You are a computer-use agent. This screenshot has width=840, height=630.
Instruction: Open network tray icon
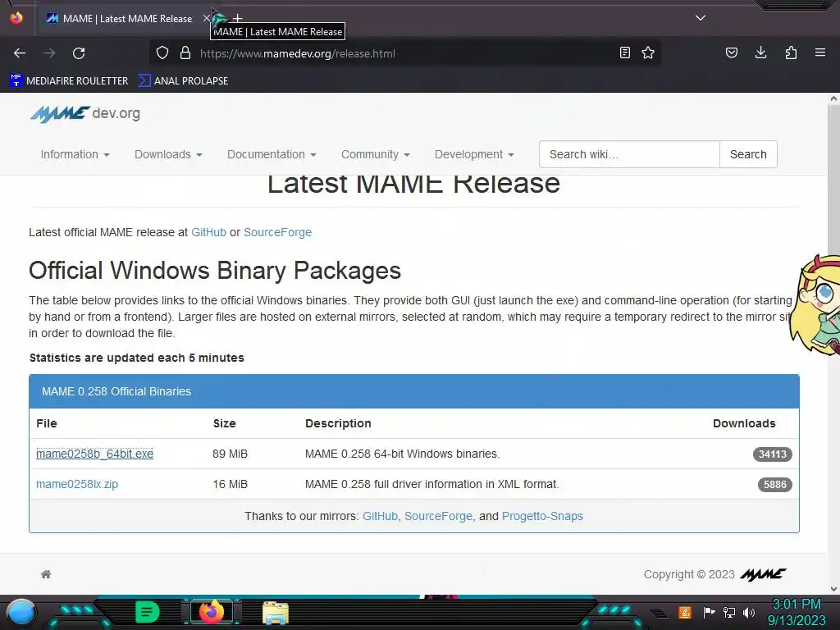tap(729, 612)
